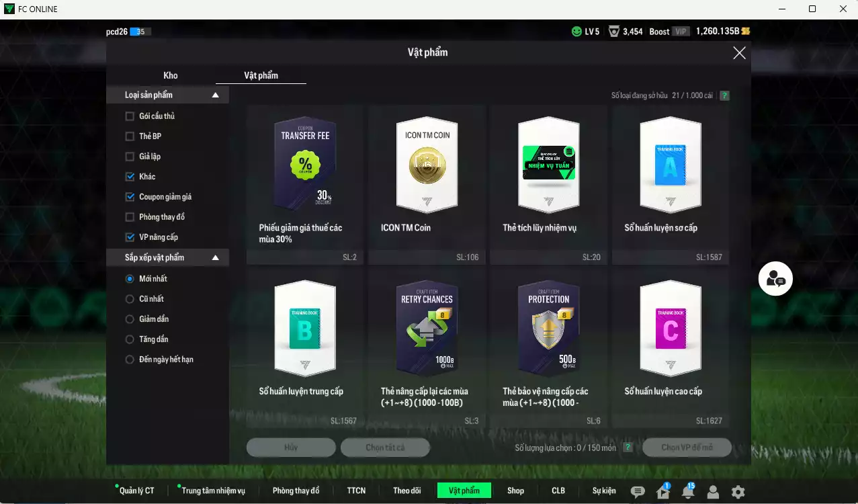858x504 pixels.
Task: Click the home icon with badge
Action: [x=662, y=492]
